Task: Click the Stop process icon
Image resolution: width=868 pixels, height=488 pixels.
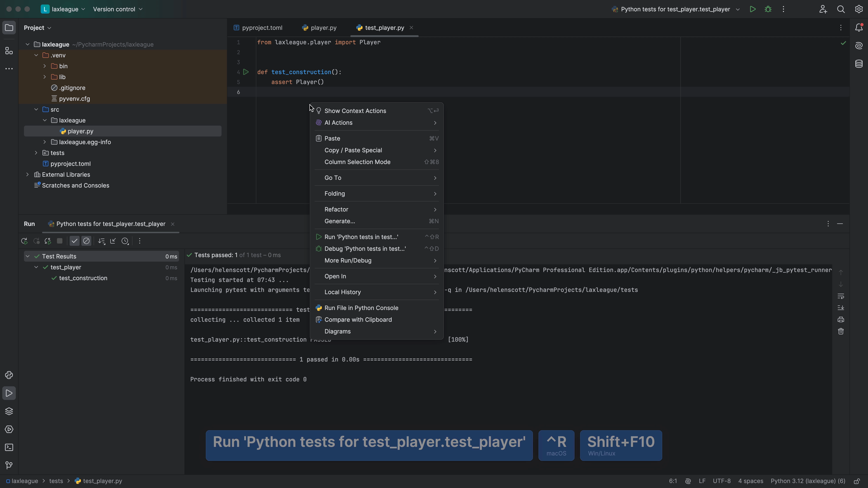Action: 60,241
